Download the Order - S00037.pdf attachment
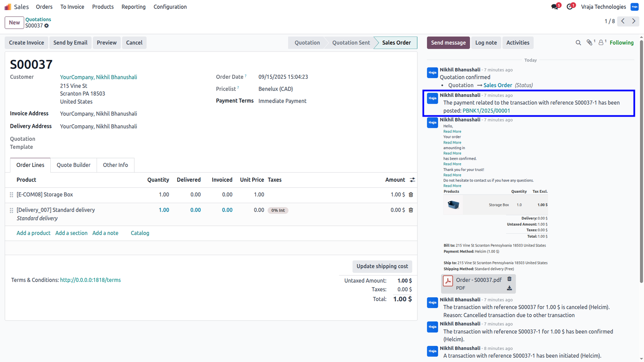 click(509, 288)
